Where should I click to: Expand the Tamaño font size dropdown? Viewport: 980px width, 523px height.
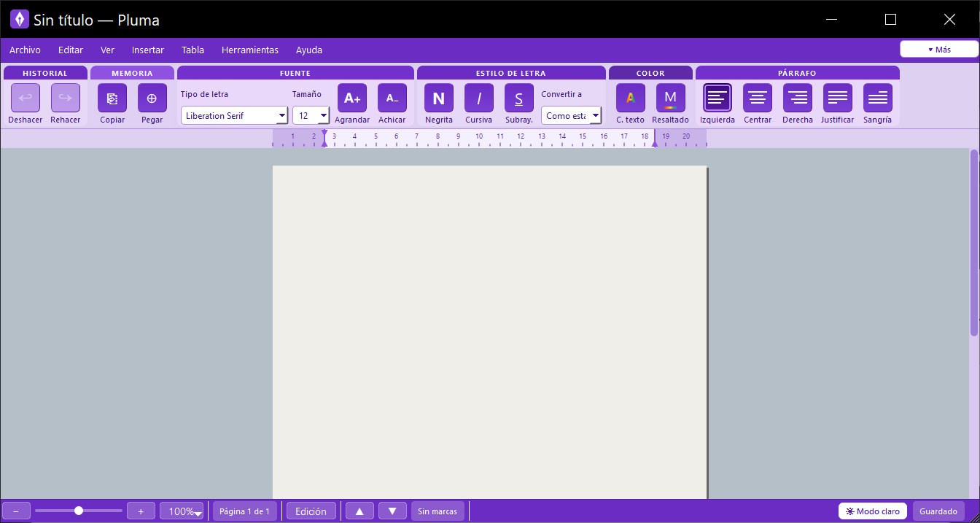click(311, 115)
